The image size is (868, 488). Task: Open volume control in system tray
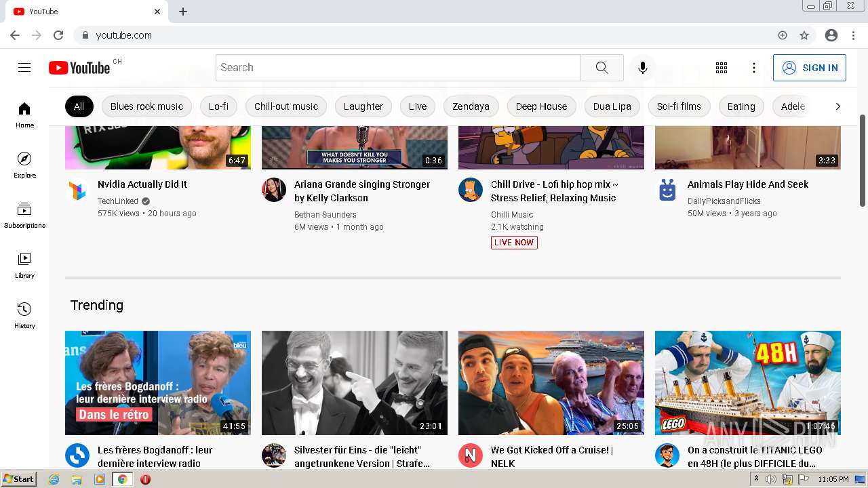coord(771,479)
